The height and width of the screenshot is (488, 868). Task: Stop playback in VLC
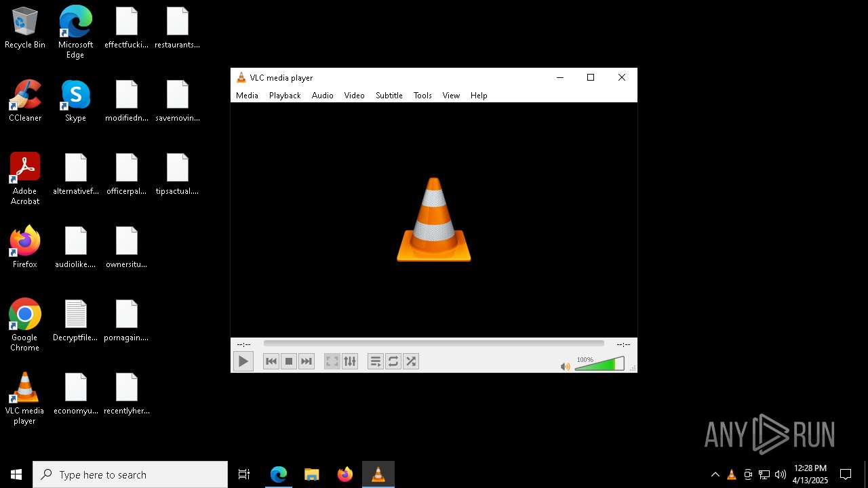point(289,361)
